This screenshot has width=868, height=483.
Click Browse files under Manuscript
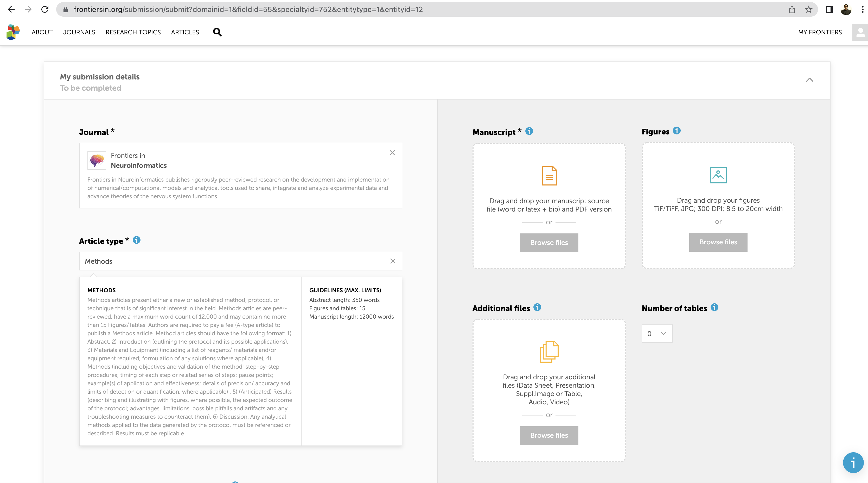click(x=549, y=243)
